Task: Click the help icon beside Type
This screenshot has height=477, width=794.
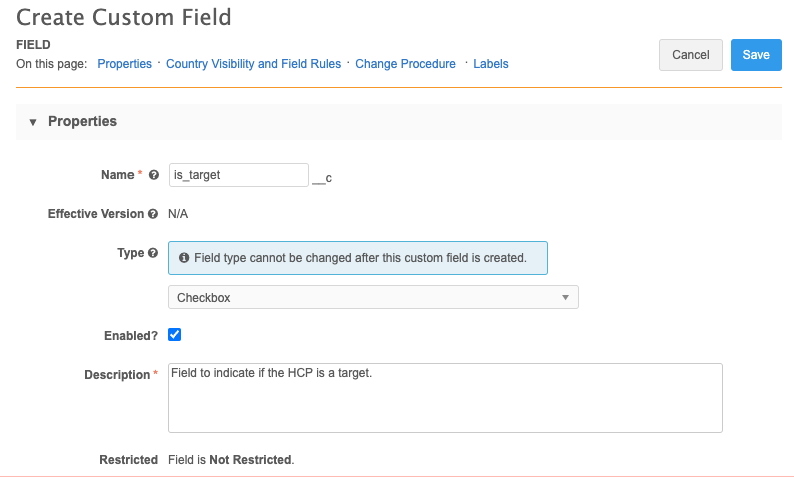Action: click(x=153, y=254)
